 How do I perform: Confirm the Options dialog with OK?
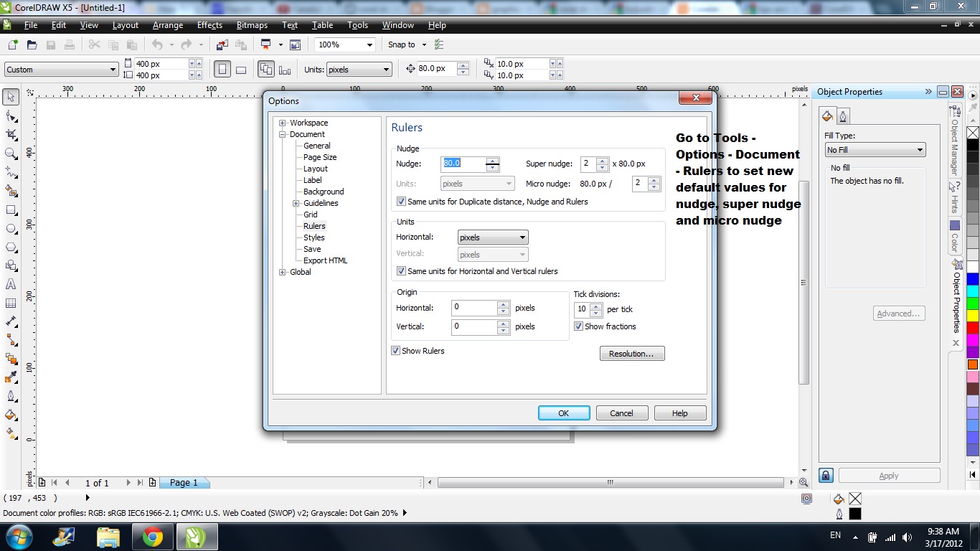563,413
